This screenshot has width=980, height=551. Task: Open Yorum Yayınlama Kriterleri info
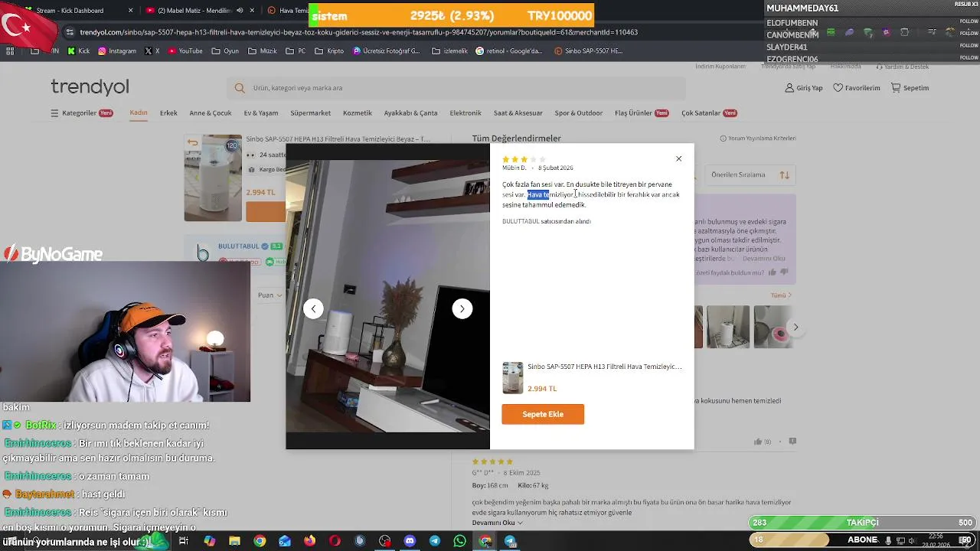click(758, 139)
